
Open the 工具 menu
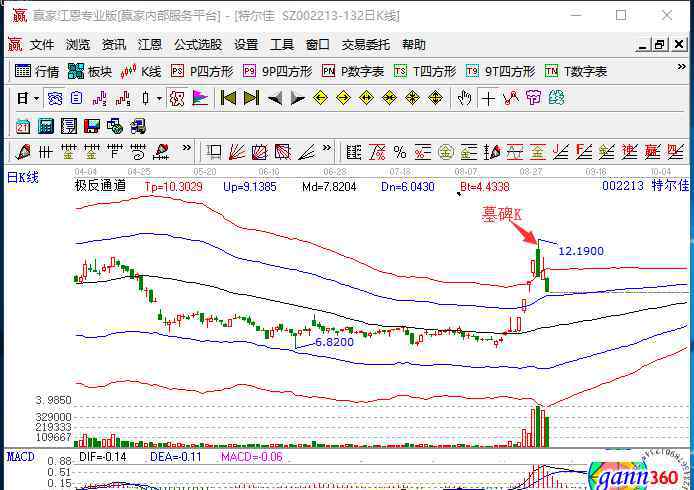[x=282, y=45]
